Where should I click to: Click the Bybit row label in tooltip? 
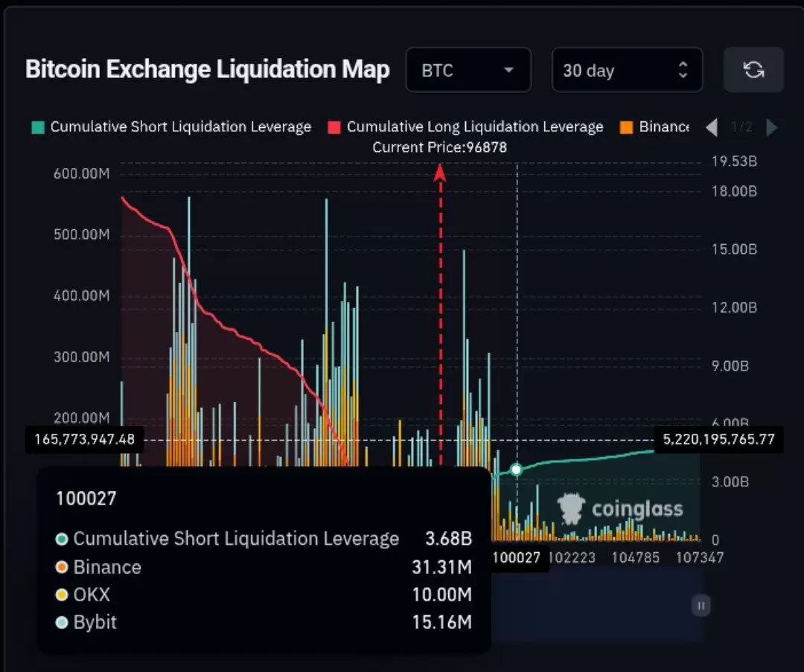pyautogui.click(x=95, y=622)
